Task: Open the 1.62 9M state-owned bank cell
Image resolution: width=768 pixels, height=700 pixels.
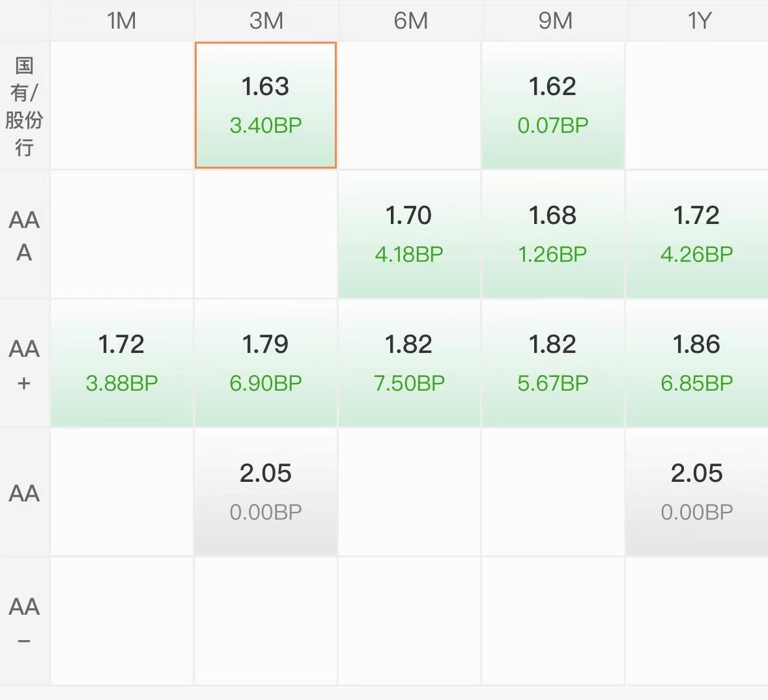Action: tap(553, 105)
